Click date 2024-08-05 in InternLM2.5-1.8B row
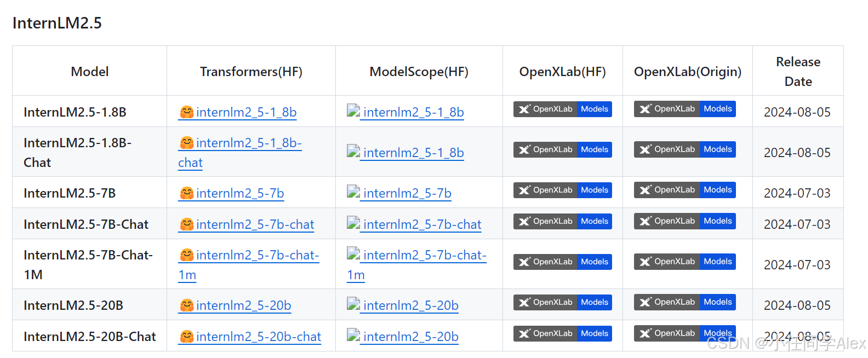868x358 pixels. pos(797,112)
